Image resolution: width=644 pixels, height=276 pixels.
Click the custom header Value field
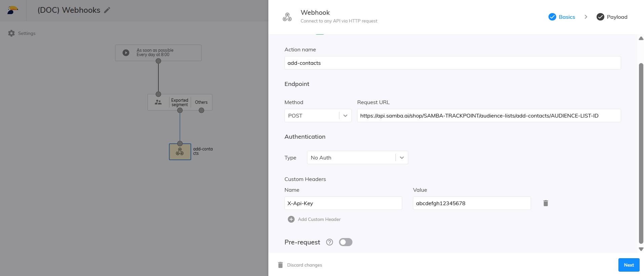click(471, 203)
